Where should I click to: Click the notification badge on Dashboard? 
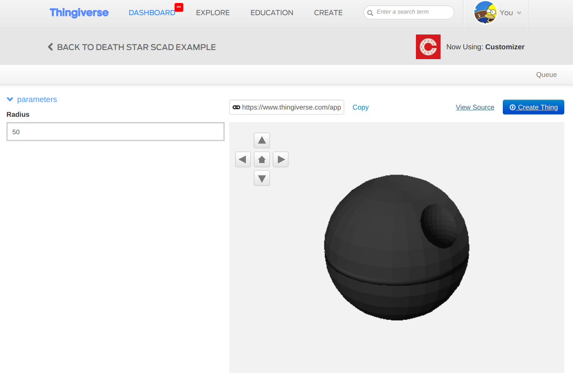click(x=179, y=7)
